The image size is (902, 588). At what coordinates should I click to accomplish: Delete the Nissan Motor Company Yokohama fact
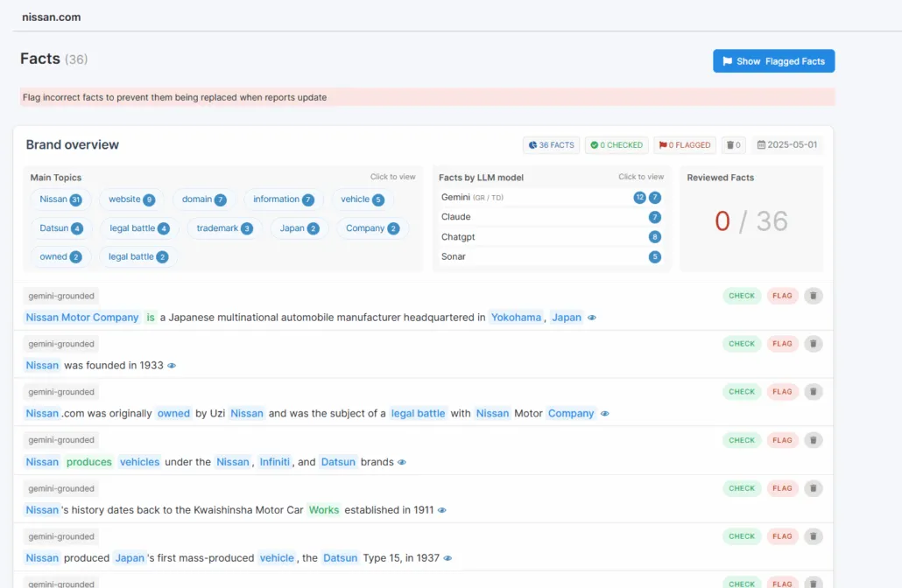(814, 296)
